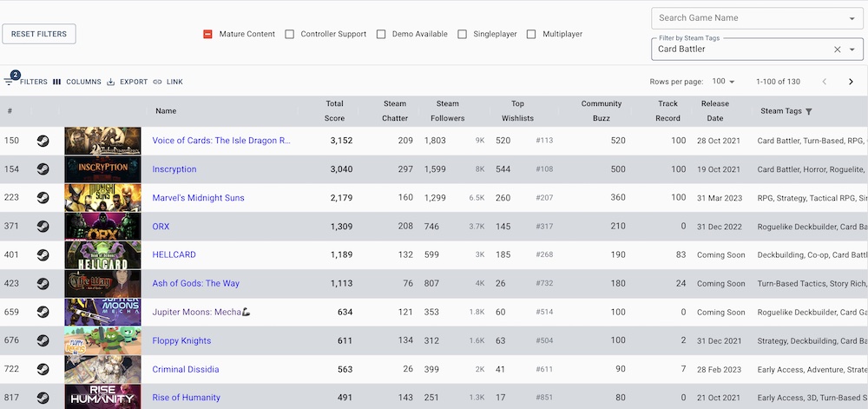
Task: Sort by Total Score column header
Action: [334, 111]
